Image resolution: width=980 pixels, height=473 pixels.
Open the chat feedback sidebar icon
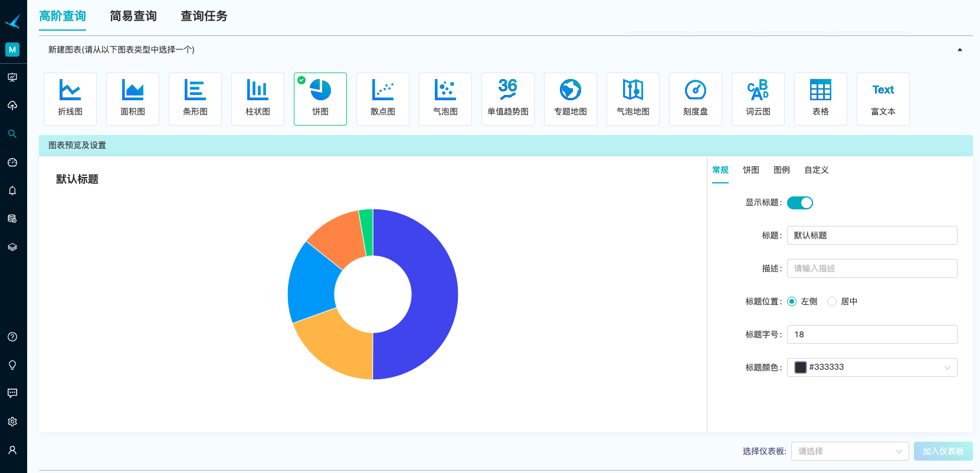pyautogui.click(x=12, y=393)
